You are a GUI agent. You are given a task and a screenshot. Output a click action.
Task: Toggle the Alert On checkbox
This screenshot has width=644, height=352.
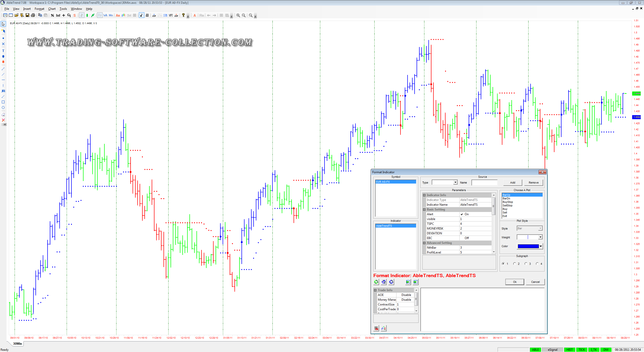click(x=462, y=214)
